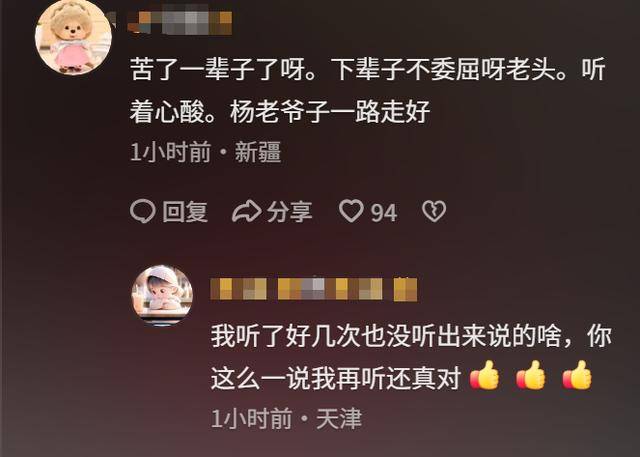640x457 pixels.
Task: Open the reading child avatar profile
Action: pos(162,294)
